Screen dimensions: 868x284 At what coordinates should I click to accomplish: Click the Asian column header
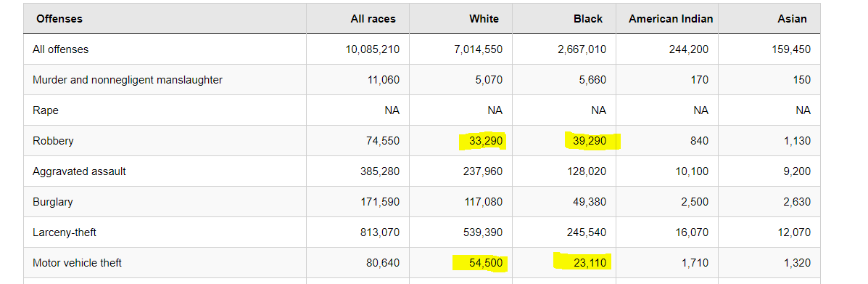click(x=792, y=19)
